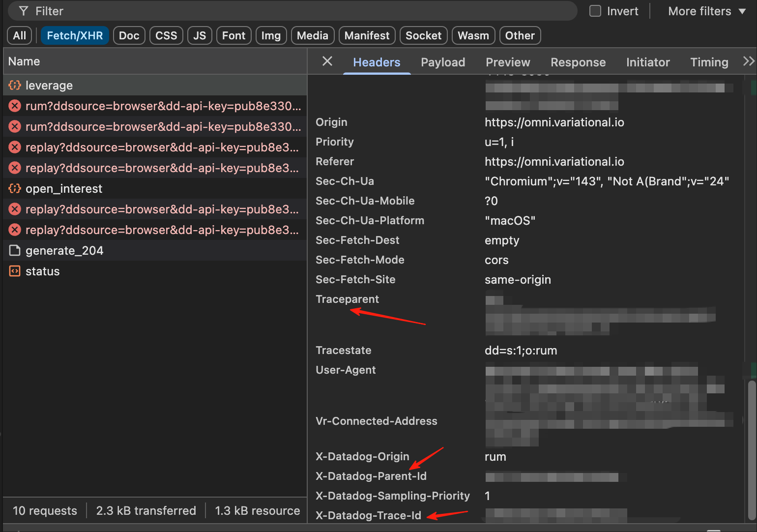The height and width of the screenshot is (532, 757).
Task: Switch to the Payload tab
Action: (443, 62)
